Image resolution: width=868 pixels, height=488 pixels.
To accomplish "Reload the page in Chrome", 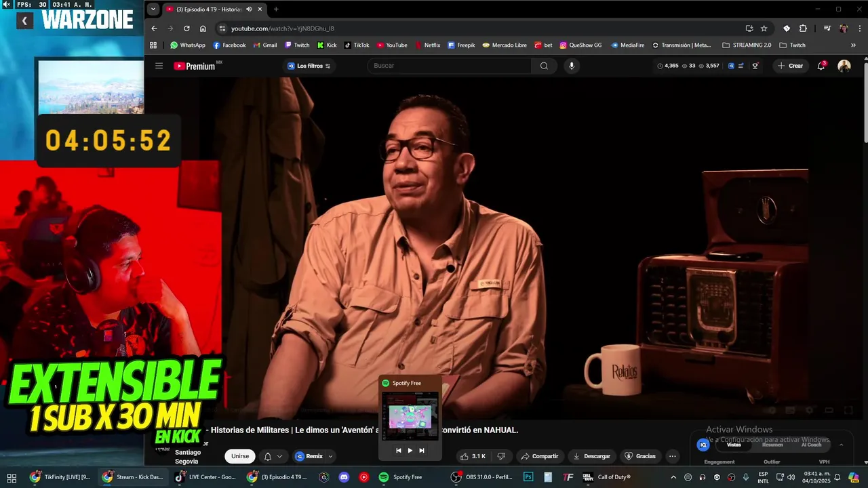I will (x=186, y=28).
